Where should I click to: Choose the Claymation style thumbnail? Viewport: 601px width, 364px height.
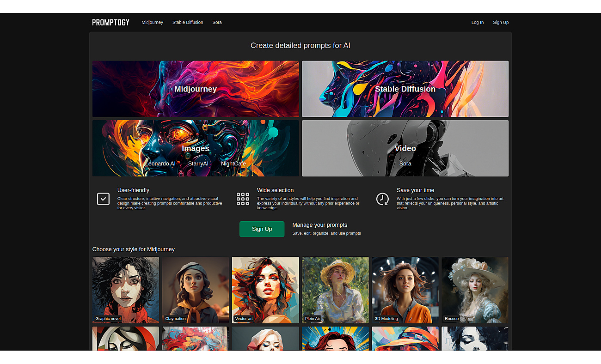tap(196, 290)
